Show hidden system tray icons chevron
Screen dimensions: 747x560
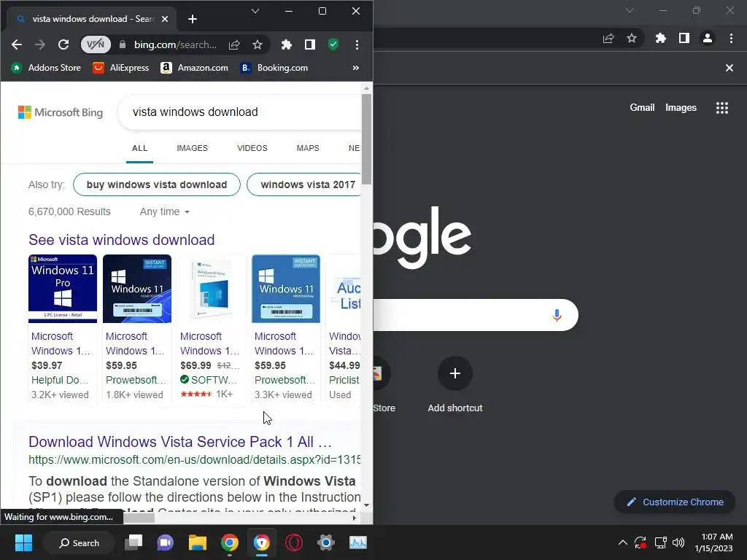click(623, 542)
